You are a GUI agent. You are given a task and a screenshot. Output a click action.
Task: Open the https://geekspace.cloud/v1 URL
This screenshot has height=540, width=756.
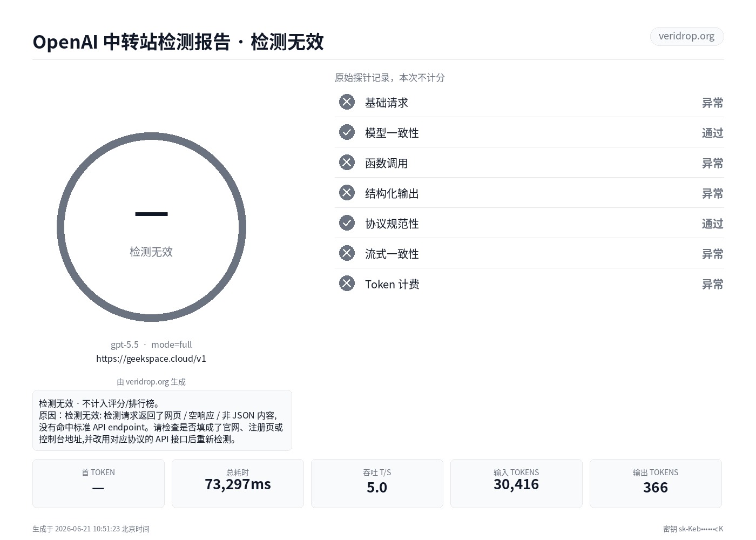coord(151,359)
